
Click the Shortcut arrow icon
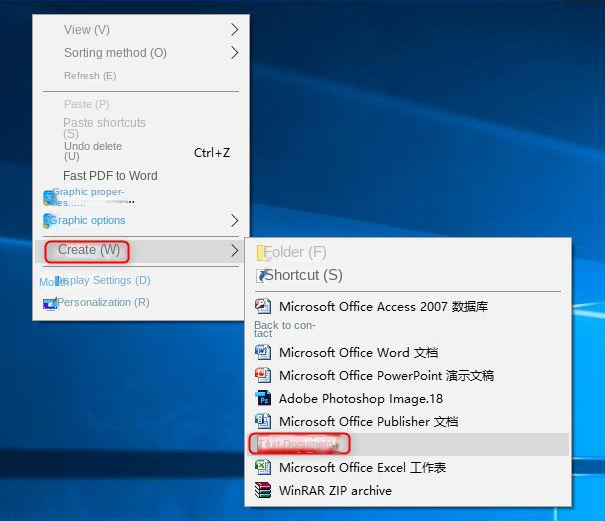261,276
